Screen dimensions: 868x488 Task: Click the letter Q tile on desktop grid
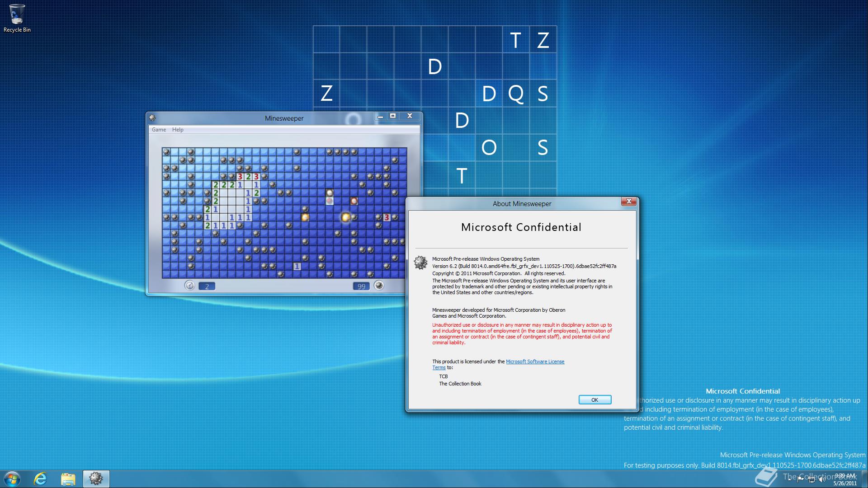click(516, 94)
